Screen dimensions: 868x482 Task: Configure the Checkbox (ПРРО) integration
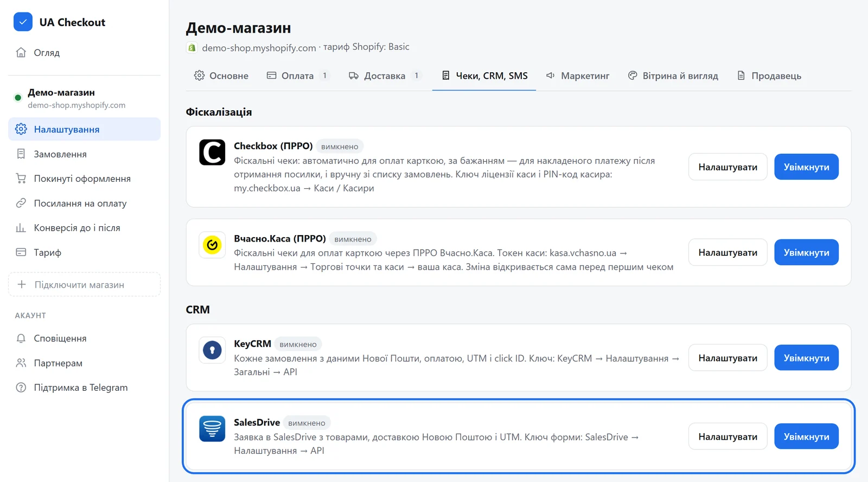727,167
